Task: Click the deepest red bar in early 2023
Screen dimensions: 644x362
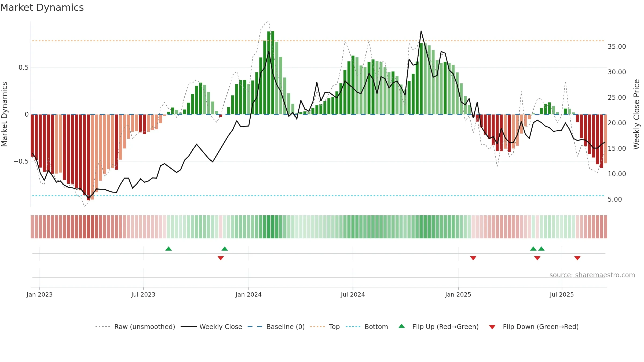Action: click(x=88, y=157)
